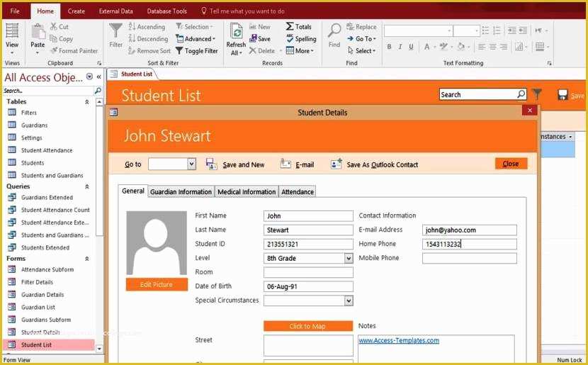Open the Select dropdown in Find
588x365 pixels.
361,50
